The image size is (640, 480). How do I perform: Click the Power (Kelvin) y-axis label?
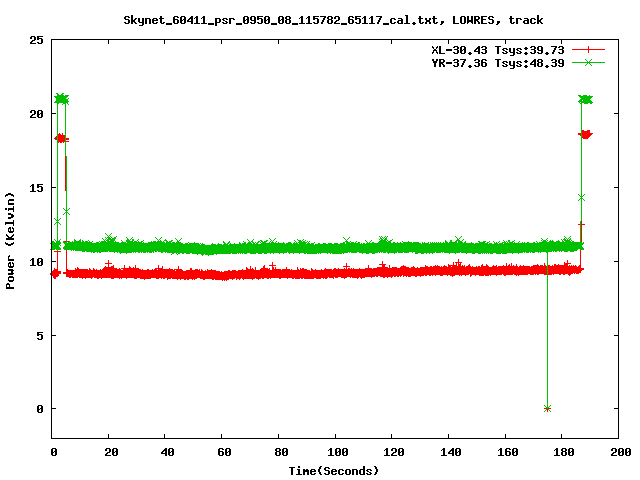point(10,241)
